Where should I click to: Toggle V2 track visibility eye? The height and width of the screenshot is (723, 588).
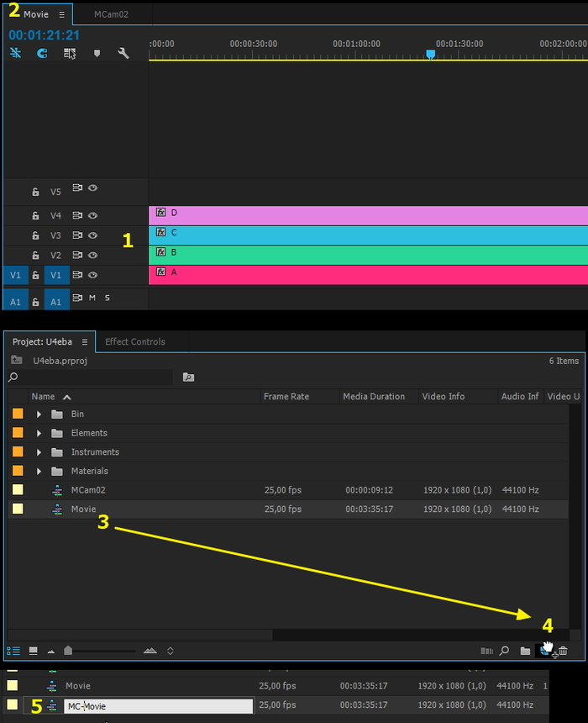(x=92, y=256)
